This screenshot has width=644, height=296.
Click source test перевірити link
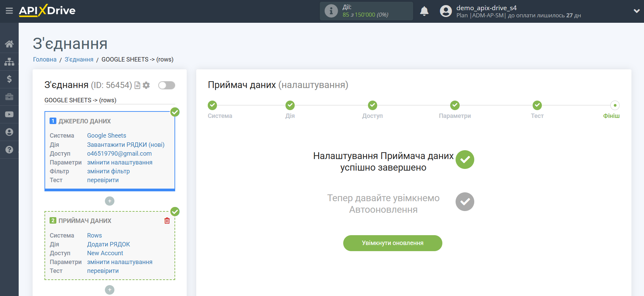tap(103, 180)
